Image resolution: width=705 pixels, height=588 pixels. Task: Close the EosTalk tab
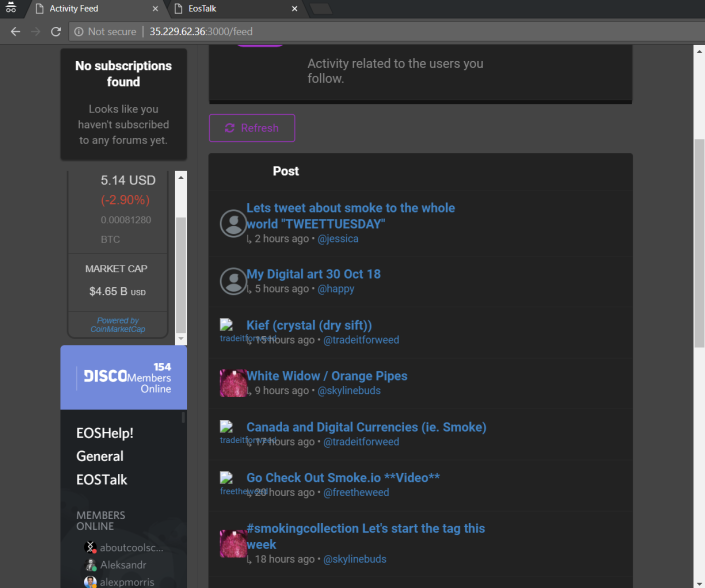[x=294, y=9]
